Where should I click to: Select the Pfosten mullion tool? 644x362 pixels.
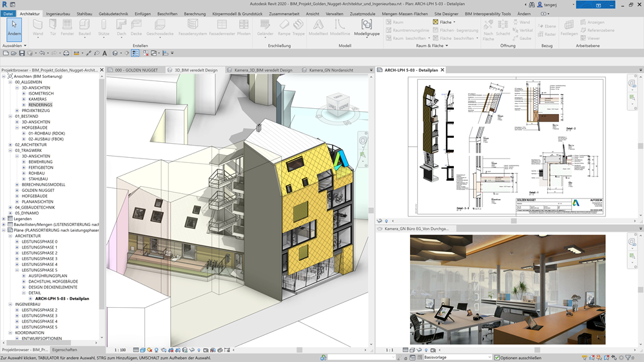244,28
